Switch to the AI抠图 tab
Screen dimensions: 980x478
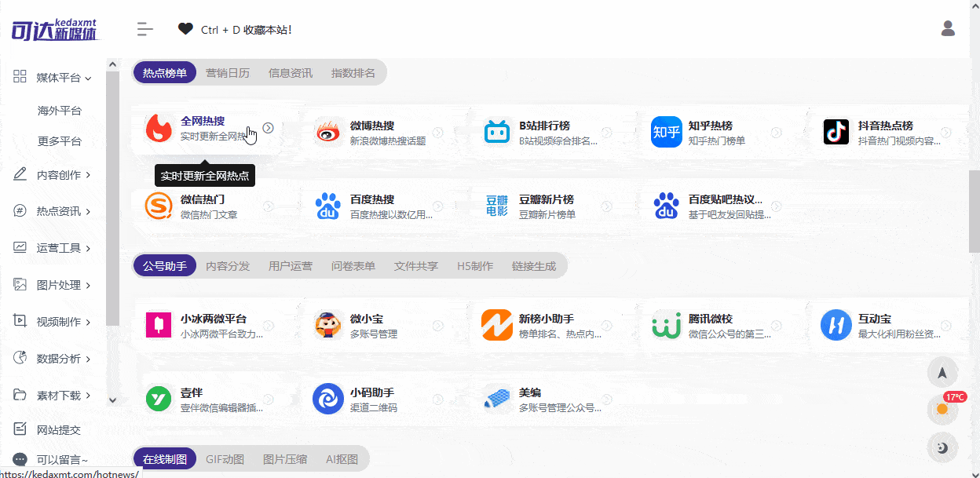click(x=342, y=459)
